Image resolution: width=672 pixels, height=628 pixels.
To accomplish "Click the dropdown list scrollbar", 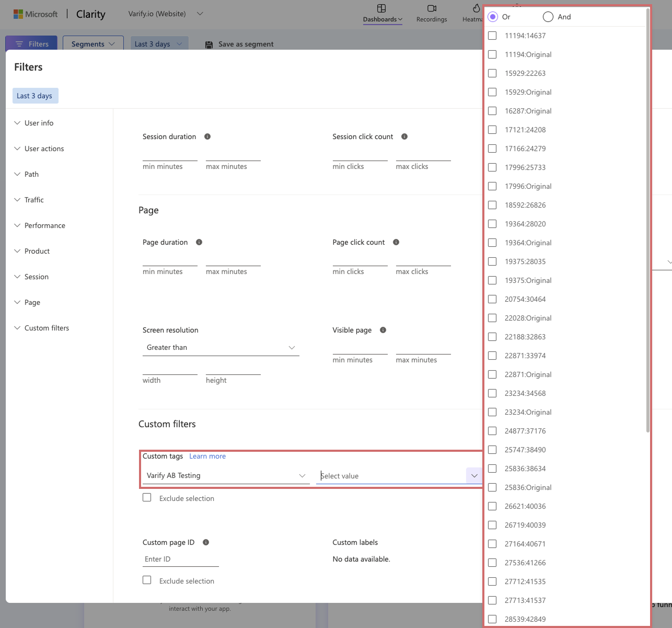I will tap(648, 220).
